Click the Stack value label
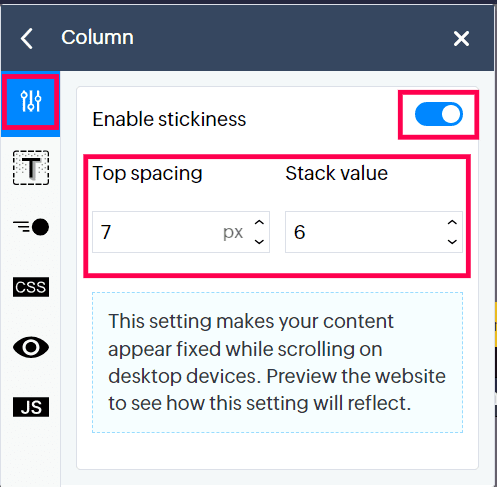 click(337, 173)
